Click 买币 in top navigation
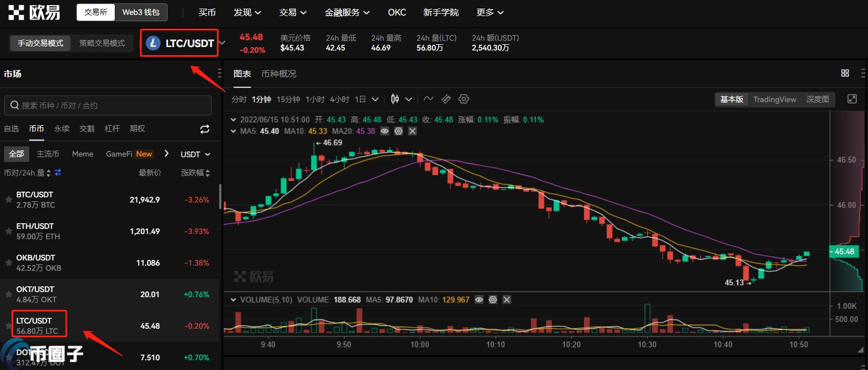Screen dimensions: 868x370 tap(207, 12)
